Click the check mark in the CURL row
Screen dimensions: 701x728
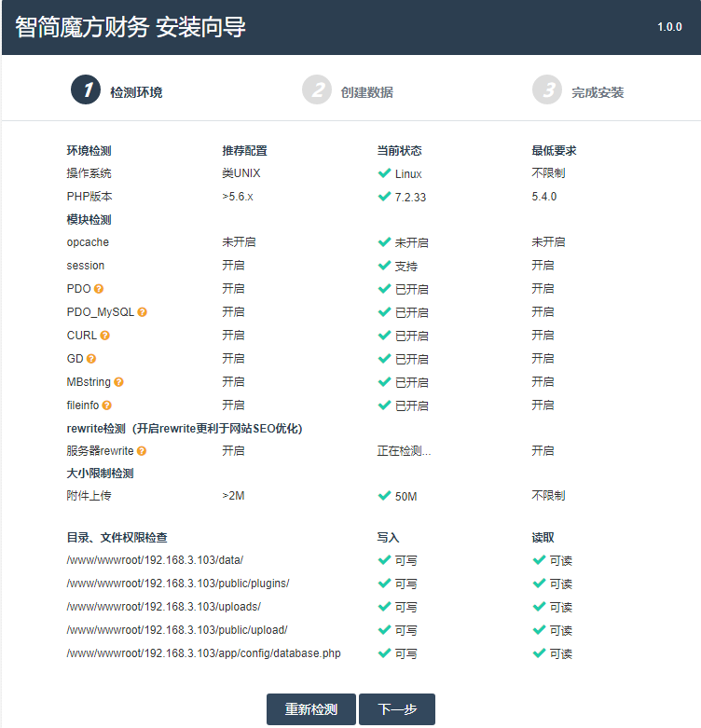coord(384,336)
